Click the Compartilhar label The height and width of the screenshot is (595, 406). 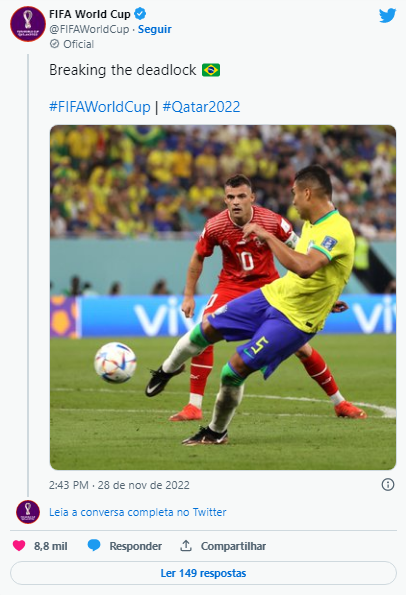[233, 546]
